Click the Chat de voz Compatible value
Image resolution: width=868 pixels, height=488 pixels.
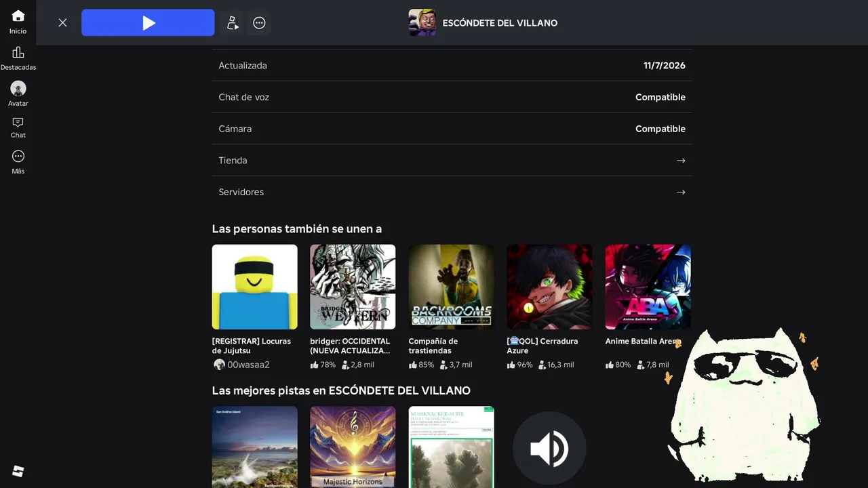click(660, 98)
